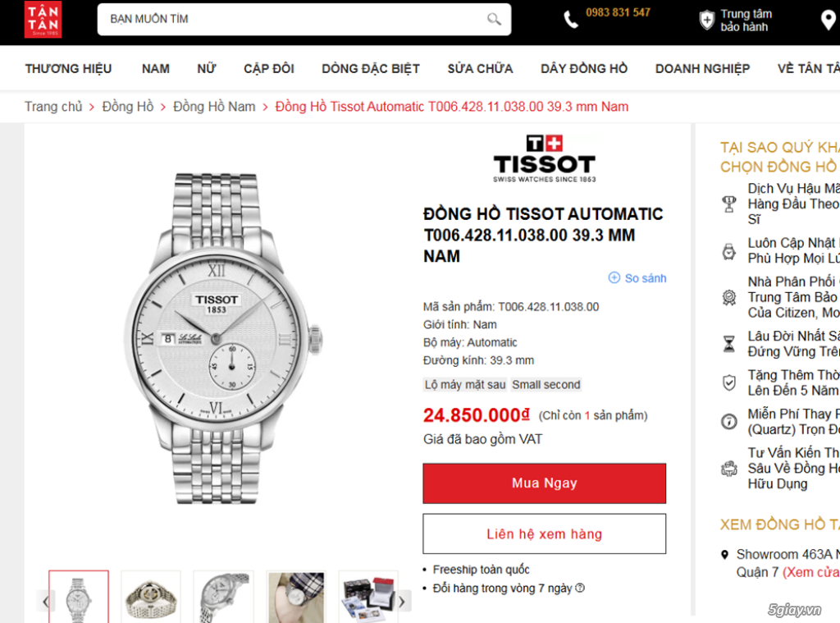840x623 pixels.
Task: Expand next thumbnails with right chevron arrow
Action: coord(402,601)
